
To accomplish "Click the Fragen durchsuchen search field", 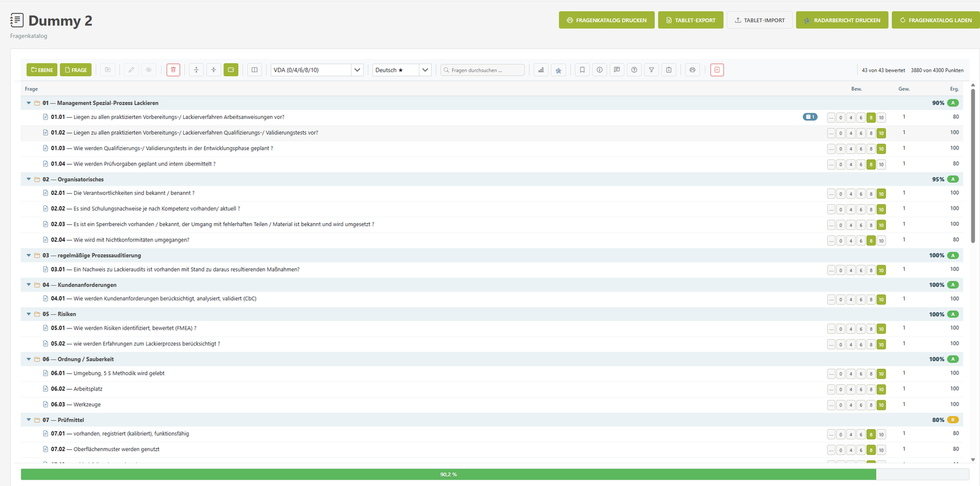I will (x=483, y=70).
